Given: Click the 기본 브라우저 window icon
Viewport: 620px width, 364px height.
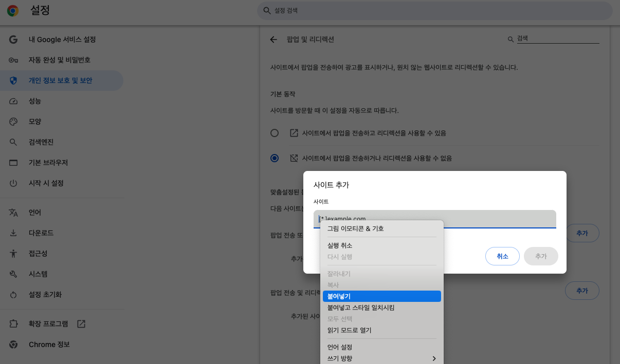Looking at the screenshot, I should coord(13,163).
